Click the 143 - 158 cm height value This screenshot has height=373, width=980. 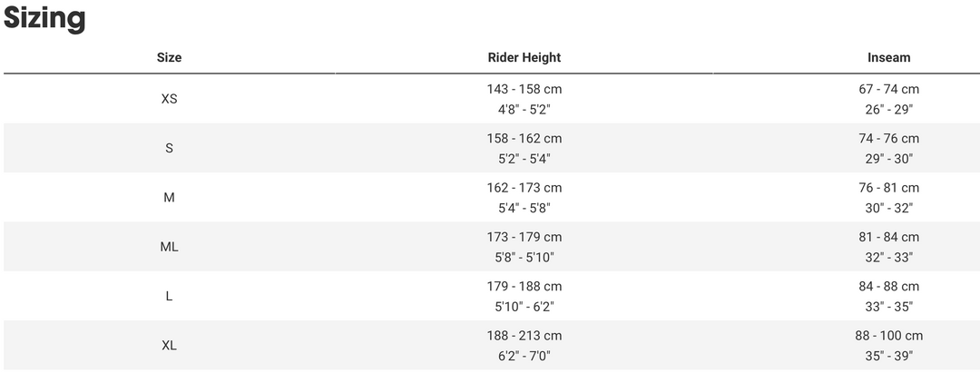click(524, 90)
